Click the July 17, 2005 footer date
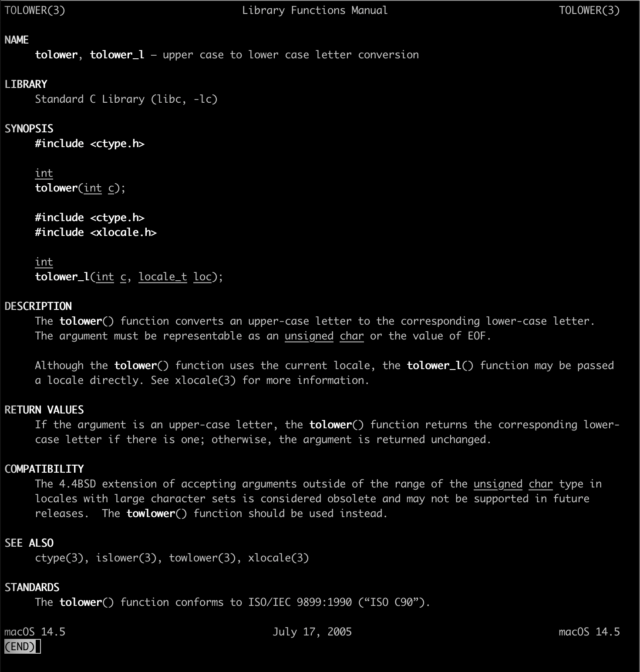This screenshot has width=640, height=672. point(312,632)
